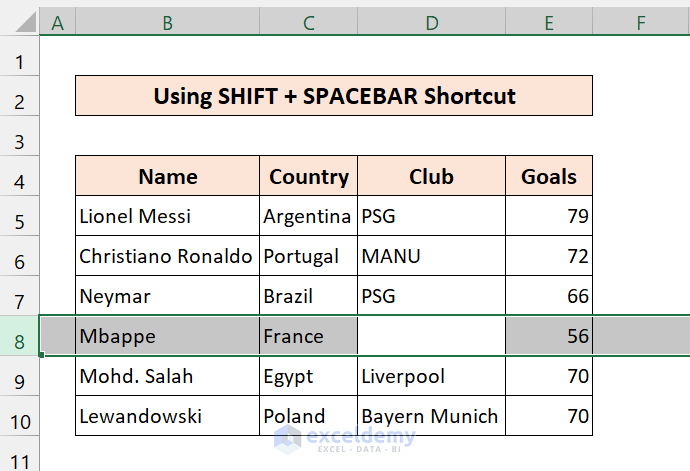Image resolution: width=690 pixels, height=471 pixels.
Task: Select the 'Bayern Munich' cell
Action: [431, 417]
